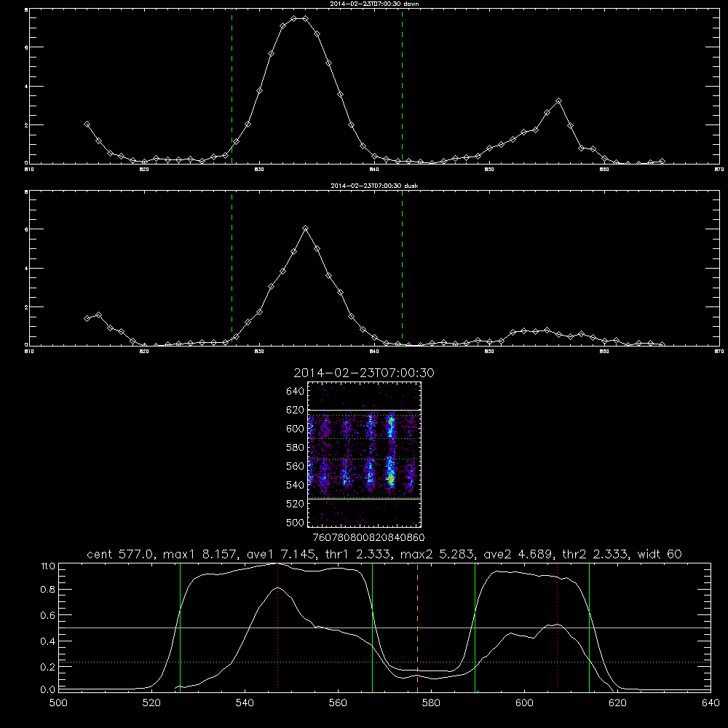Click the left green dashed line in dusk plot
The width and height of the screenshot is (728, 728).
pyautogui.click(x=232, y=269)
